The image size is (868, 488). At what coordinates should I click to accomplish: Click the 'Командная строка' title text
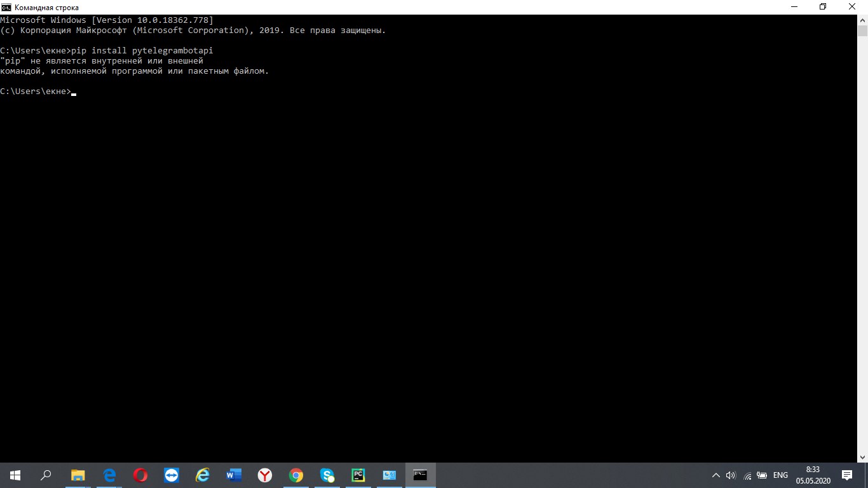[46, 7]
